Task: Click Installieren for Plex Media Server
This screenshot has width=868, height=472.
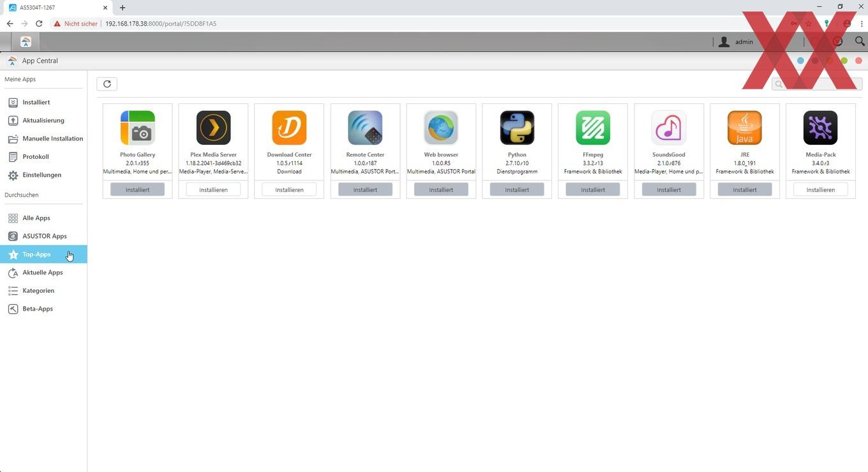Action: [x=213, y=189]
